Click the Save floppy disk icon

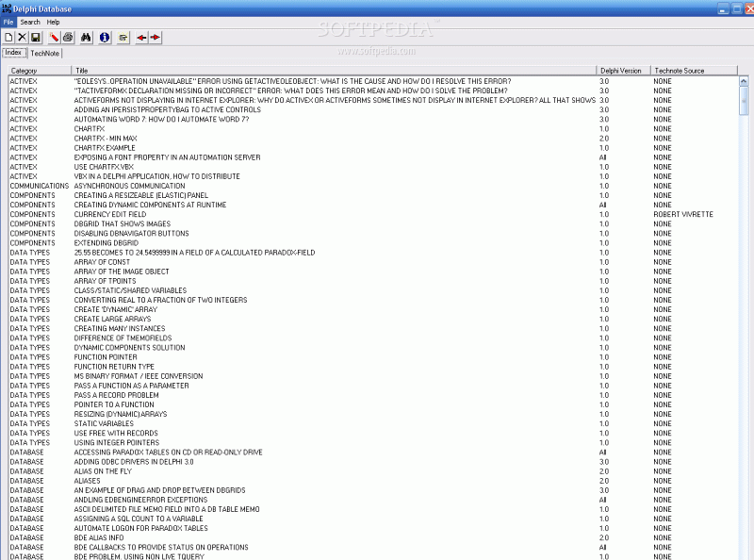(x=36, y=38)
